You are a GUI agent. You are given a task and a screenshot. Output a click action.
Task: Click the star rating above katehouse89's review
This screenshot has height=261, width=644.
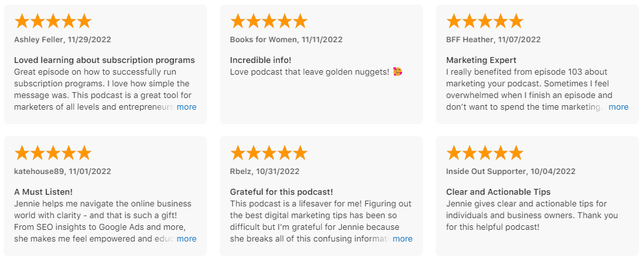point(53,153)
